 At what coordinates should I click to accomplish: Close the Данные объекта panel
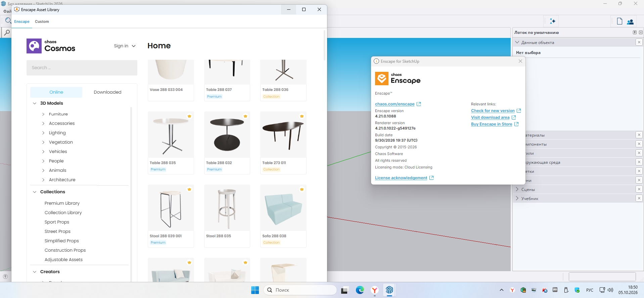click(x=639, y=42)
